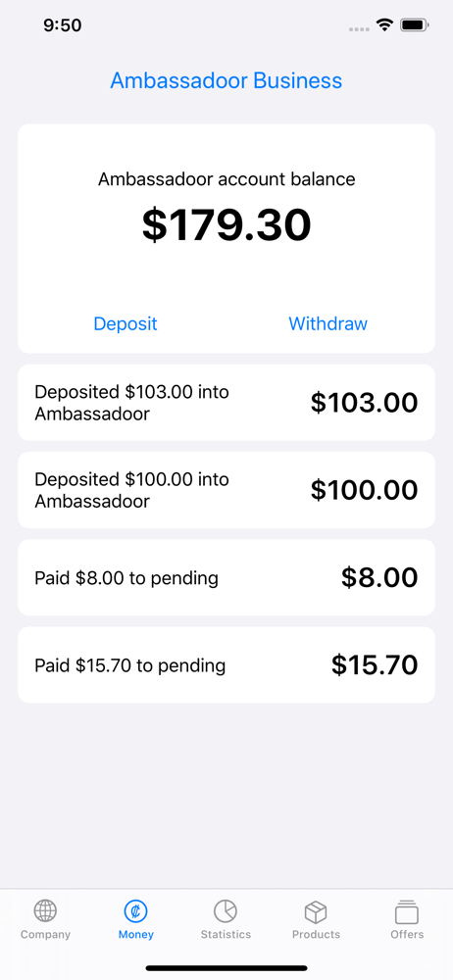The height and width of the screenshot is (980, 453).
Task: Open the Company globe icon
Action: 45,911
